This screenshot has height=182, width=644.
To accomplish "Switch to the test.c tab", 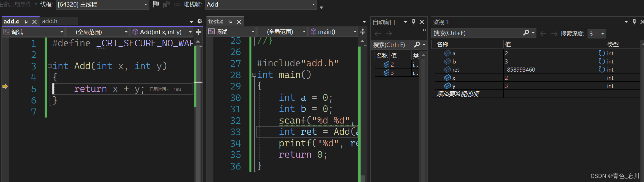I will pyautogui.click(x=216, y=22).
